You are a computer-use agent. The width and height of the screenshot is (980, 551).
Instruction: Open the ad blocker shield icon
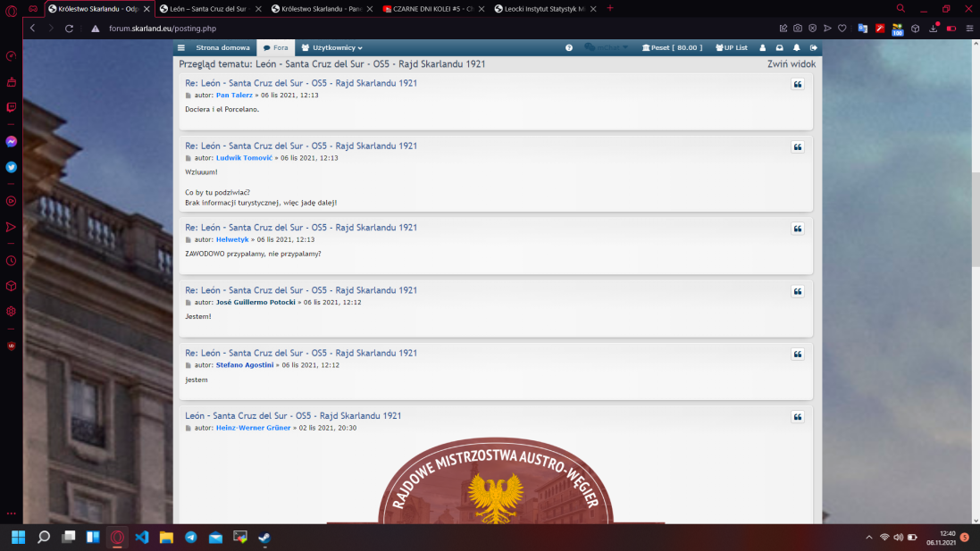click(813, 28)
